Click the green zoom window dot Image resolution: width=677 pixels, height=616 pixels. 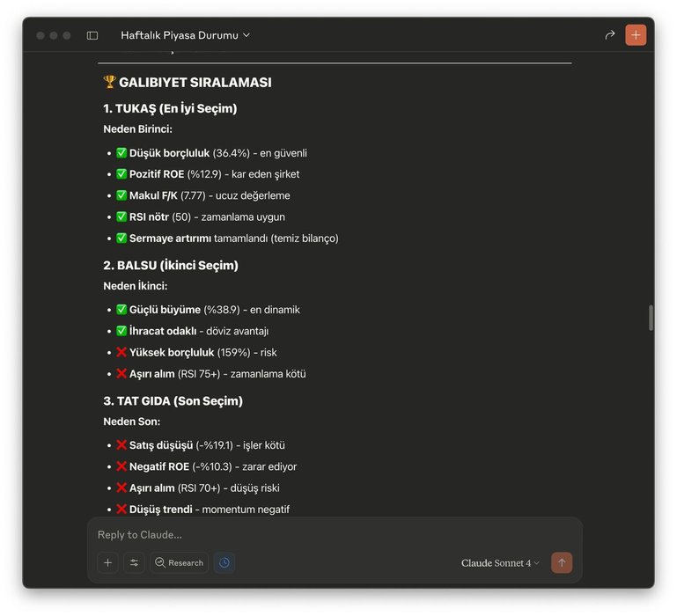click(67, 35)
